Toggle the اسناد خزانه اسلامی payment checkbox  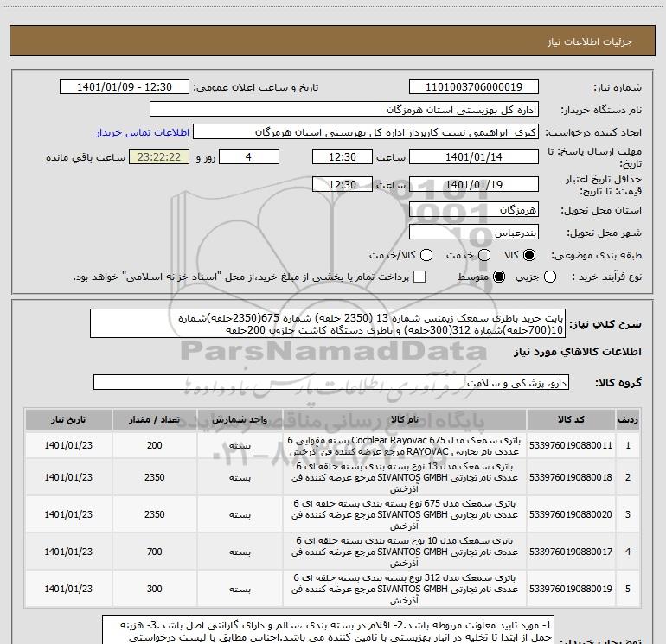click(x=419, y=277)
